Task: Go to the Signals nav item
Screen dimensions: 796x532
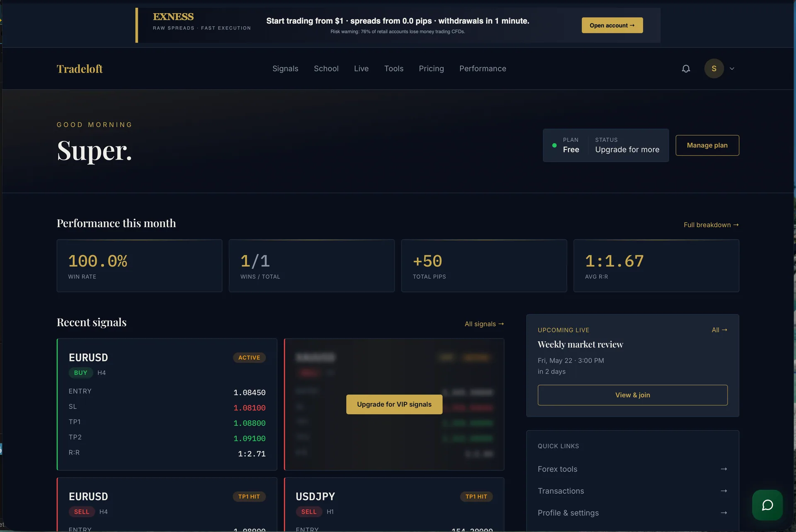Action: pos(285,69)
